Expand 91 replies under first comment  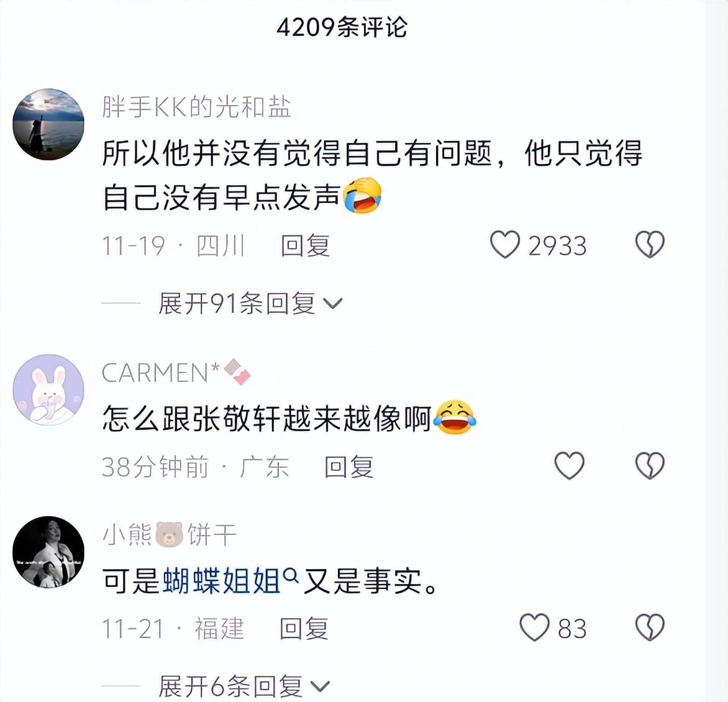pos(250,304)
